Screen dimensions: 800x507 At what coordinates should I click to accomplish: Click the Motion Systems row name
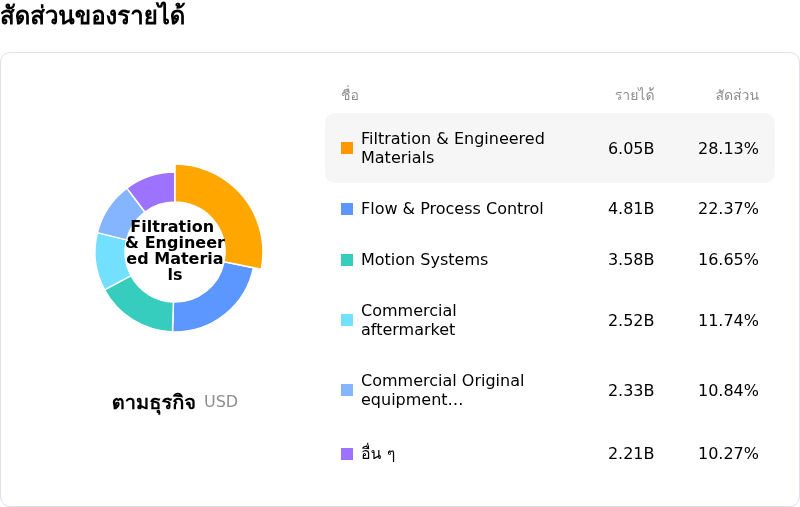424,260
